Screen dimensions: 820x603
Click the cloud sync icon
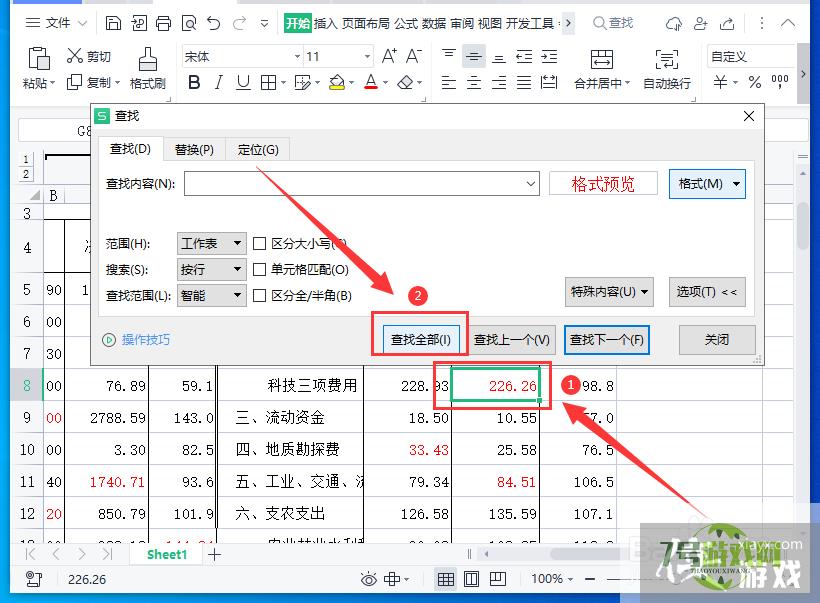(x=674, y=23)
